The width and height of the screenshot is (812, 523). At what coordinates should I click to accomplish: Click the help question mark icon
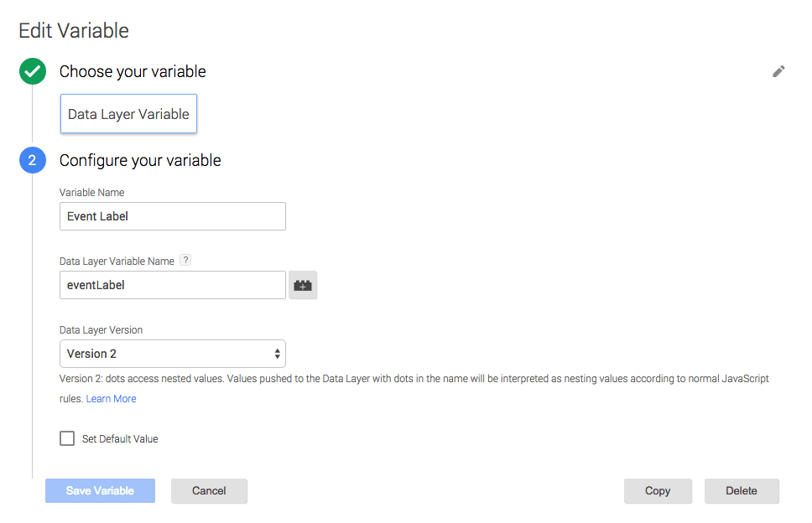(185, 260)
